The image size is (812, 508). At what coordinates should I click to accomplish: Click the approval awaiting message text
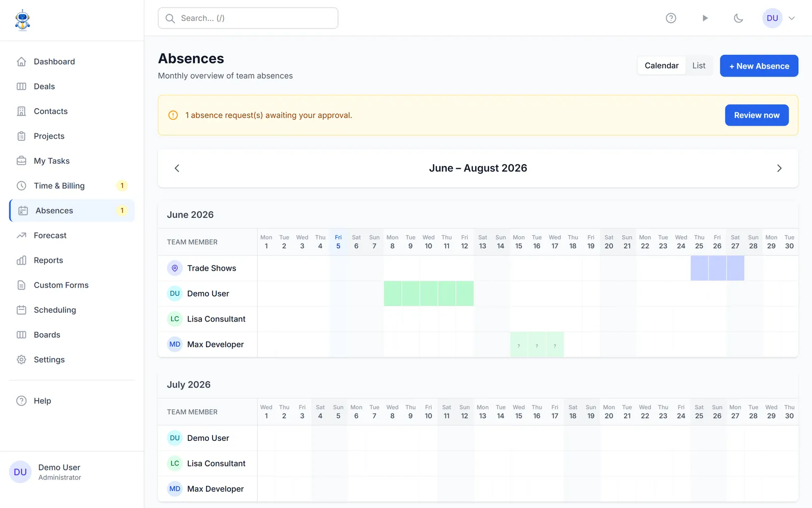(268, 115)
